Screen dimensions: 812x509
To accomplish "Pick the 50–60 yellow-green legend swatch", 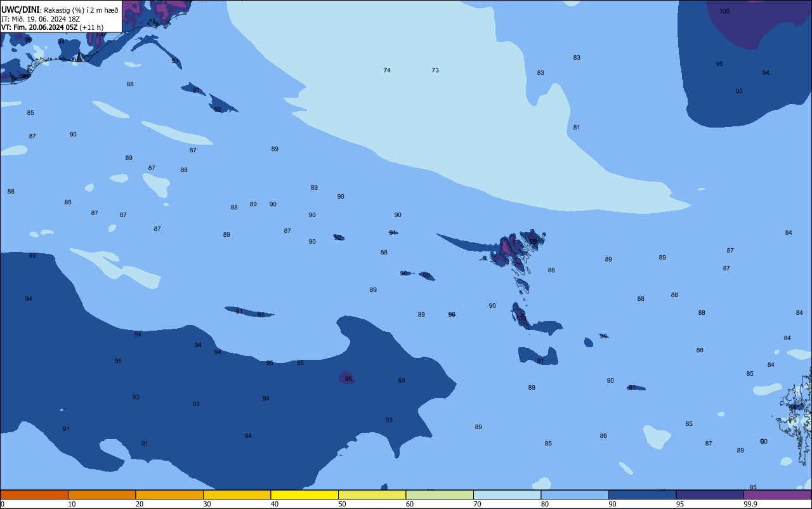I will (372, 494).
